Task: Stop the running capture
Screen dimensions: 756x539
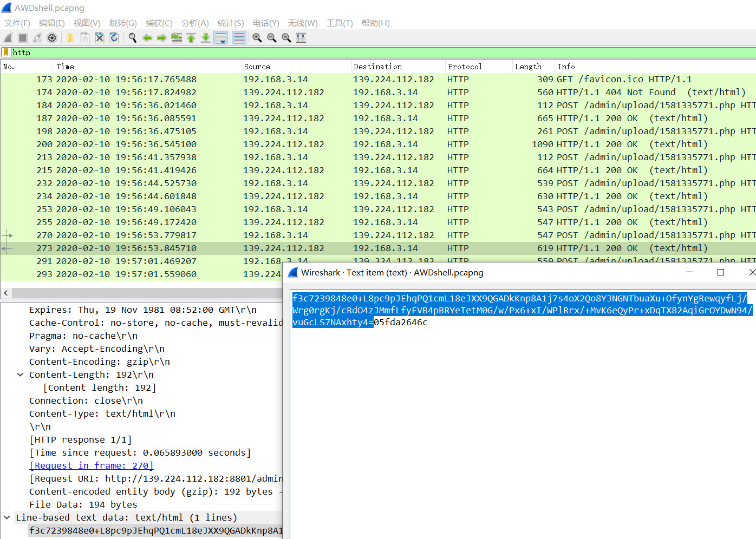Action: (x=22, y=37)
